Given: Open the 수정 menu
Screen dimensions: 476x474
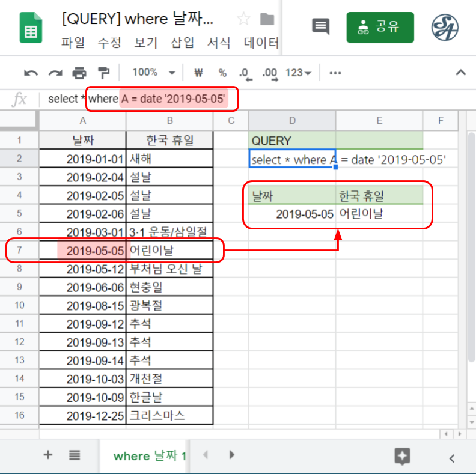Looking at the screenshot, I should [109, 43].
